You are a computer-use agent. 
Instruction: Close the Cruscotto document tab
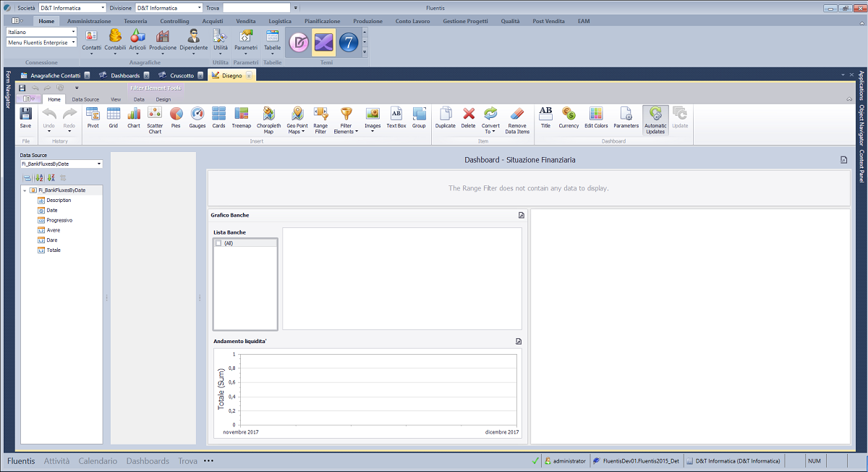point(200,75)
